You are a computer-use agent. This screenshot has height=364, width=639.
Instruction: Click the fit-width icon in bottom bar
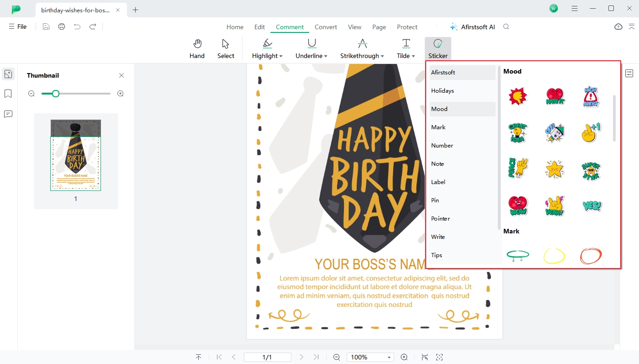tap(425, 357)
